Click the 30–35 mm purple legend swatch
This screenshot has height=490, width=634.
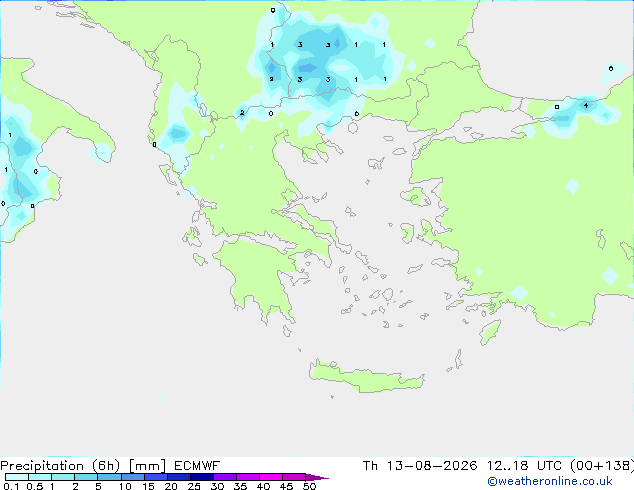point(225,477)
